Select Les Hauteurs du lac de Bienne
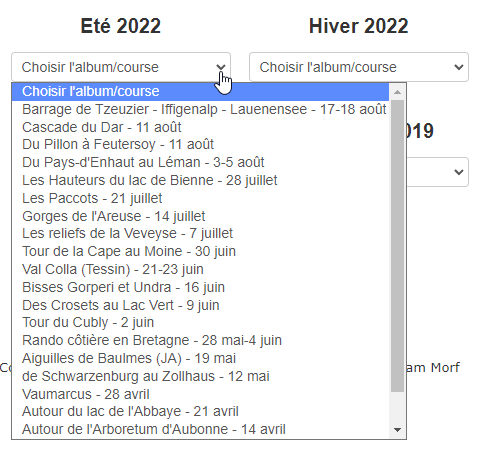Screen dimensions: 485x468 click(200, 181)
